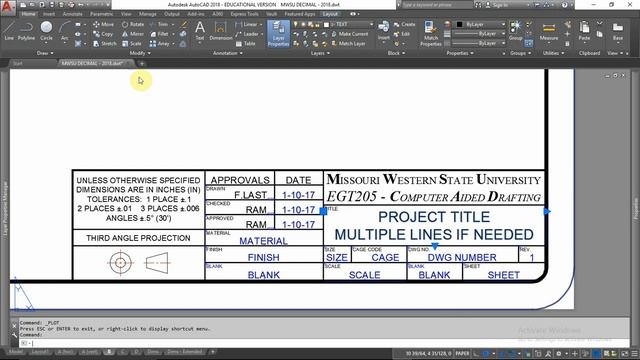The height and width of the screenshot is (360, 640).
Task: Click Create block button
Action: [404, 24]
